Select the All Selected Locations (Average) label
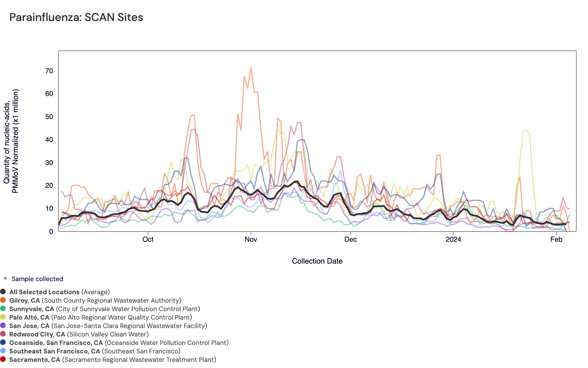 [60, 292]
